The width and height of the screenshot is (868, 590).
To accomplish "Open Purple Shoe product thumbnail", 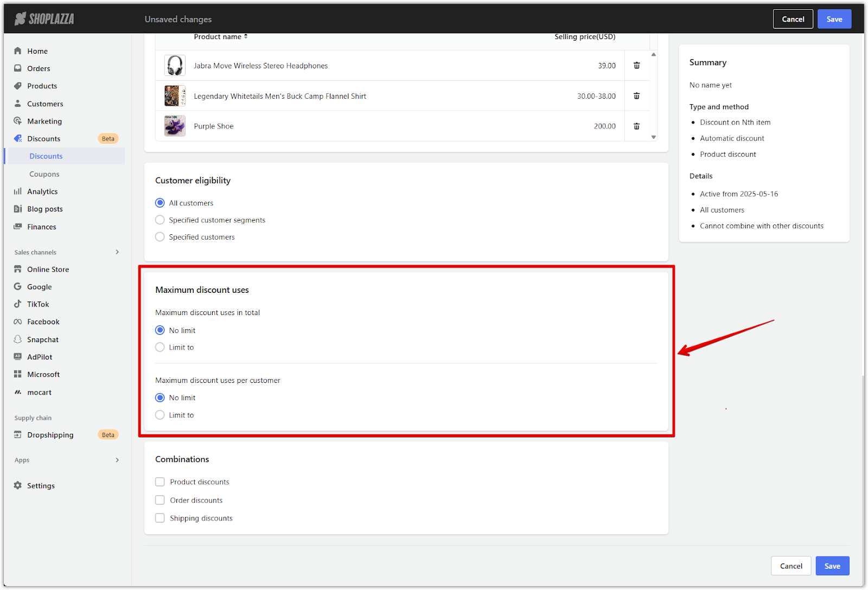I will point(175,126).
